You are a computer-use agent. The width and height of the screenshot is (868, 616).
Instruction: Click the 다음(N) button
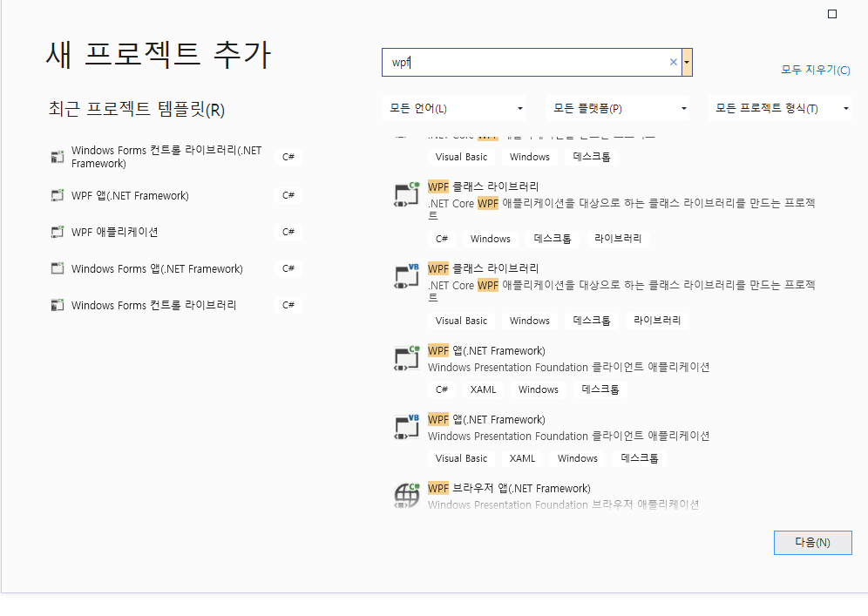point(812,543)
